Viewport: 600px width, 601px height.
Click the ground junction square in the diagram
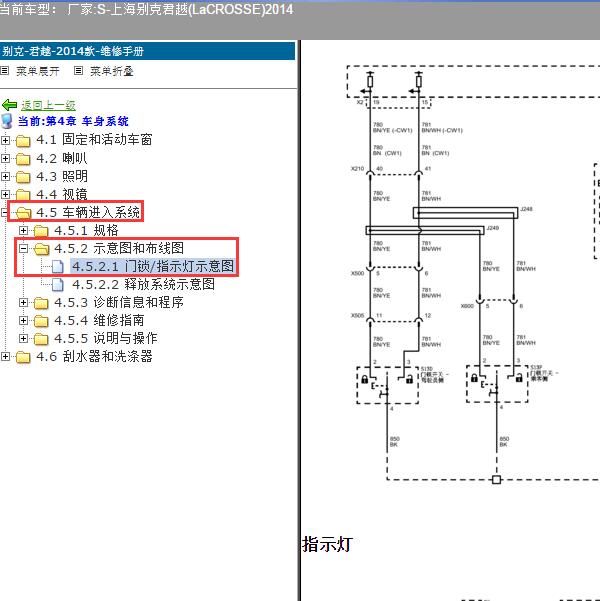(496, 479)
